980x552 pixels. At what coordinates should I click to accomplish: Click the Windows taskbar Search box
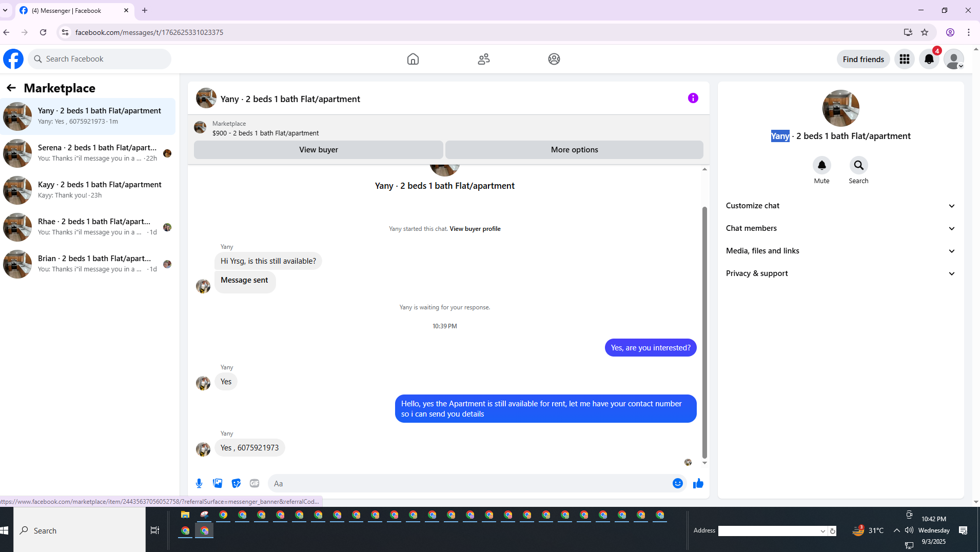click(x=80, y=530)
